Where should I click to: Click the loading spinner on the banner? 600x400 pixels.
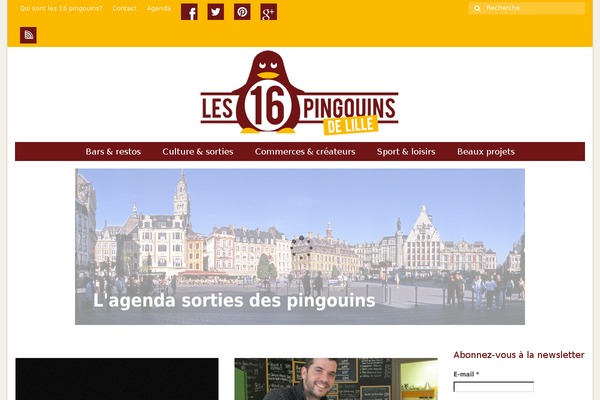pyautogui.click(x=301, y=247)
